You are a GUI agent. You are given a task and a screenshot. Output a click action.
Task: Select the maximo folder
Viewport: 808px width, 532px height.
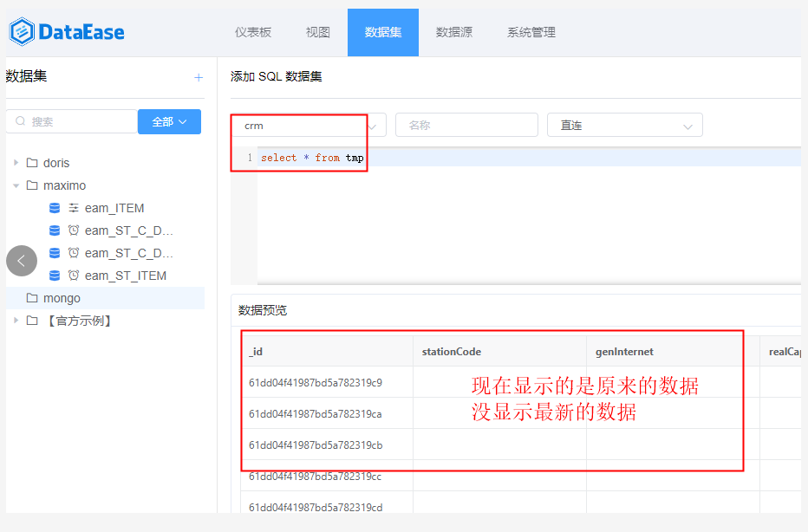coord(64,185)
